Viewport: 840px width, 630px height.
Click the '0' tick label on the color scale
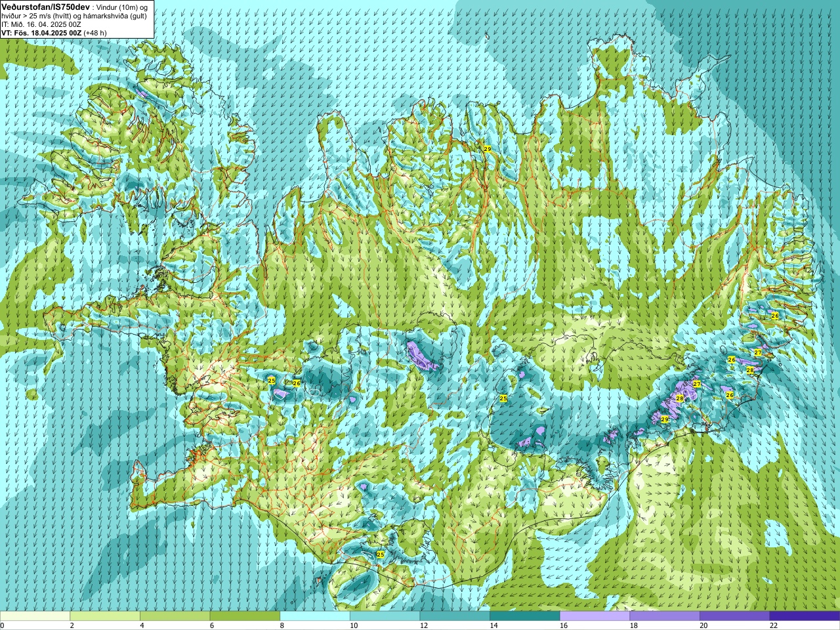pyautogui.click(x=3, y=626)
